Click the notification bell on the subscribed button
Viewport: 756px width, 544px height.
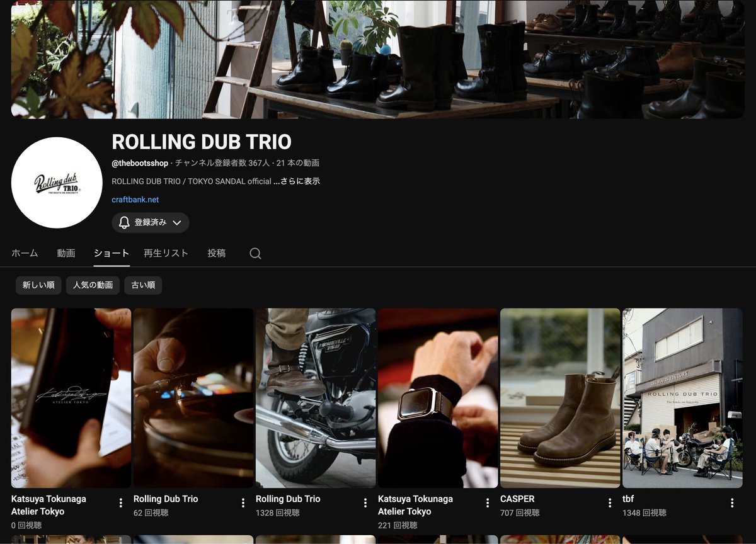[124, 222]
